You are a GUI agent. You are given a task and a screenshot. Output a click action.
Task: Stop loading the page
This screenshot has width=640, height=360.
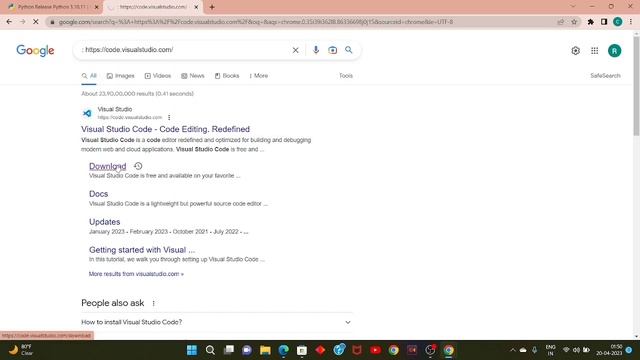pos(36,22)
